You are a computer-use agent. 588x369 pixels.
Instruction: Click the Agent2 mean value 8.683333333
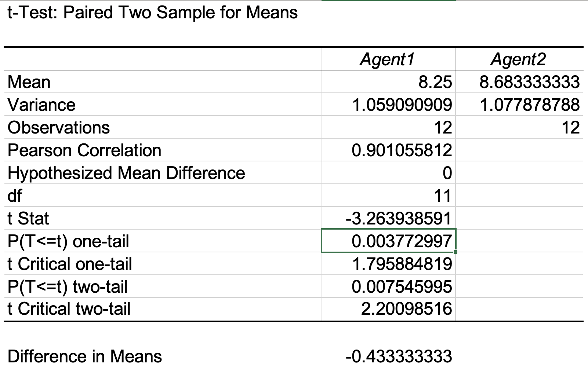click(x=529, y=82)
